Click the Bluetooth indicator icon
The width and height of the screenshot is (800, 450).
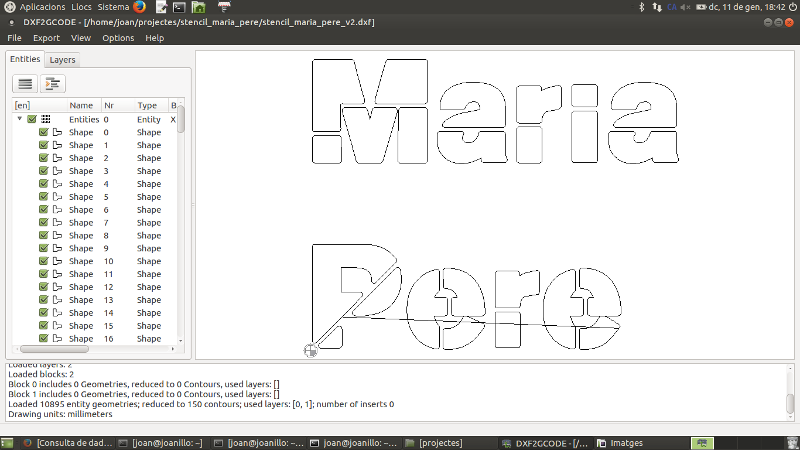tap(643, 7)
